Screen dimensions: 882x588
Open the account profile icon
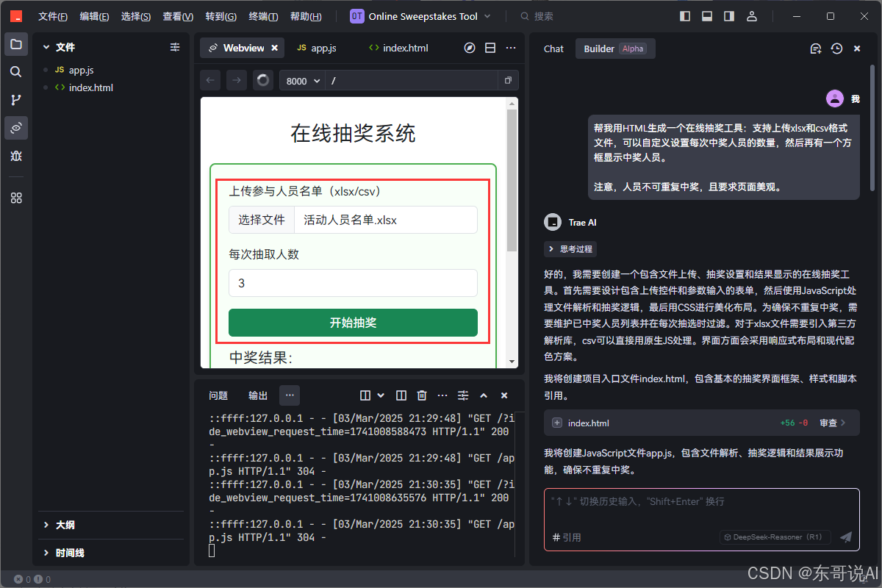pyautogui.click(x=751, y=16)
